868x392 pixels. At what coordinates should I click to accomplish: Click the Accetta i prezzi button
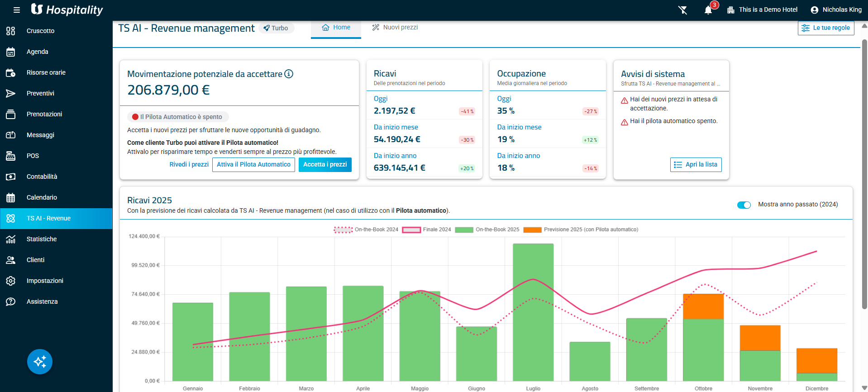click(325, 165)
